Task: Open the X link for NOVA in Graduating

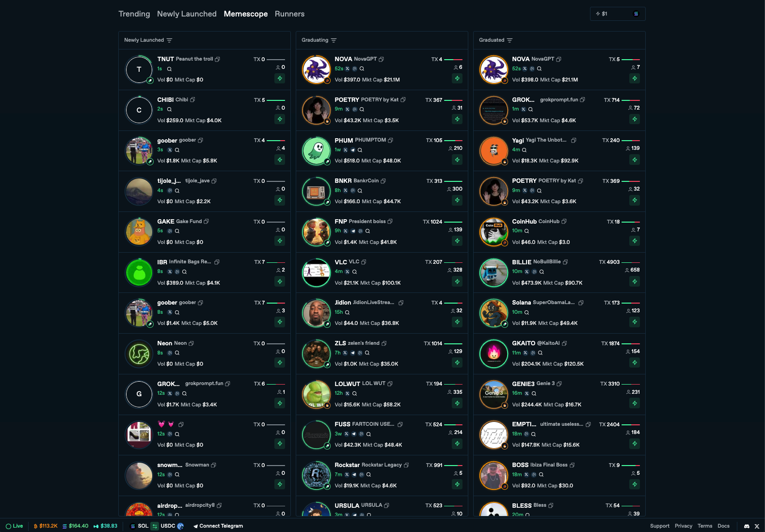Action: click(347, 69)
